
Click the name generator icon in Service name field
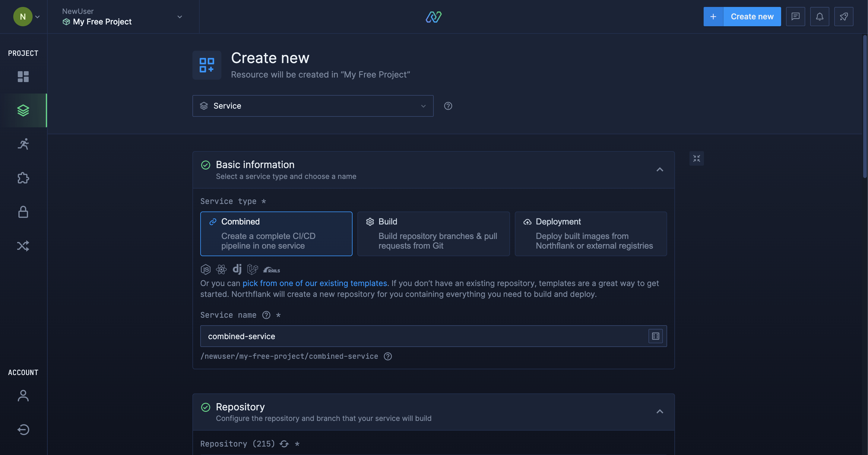click(x=655, y=336)
